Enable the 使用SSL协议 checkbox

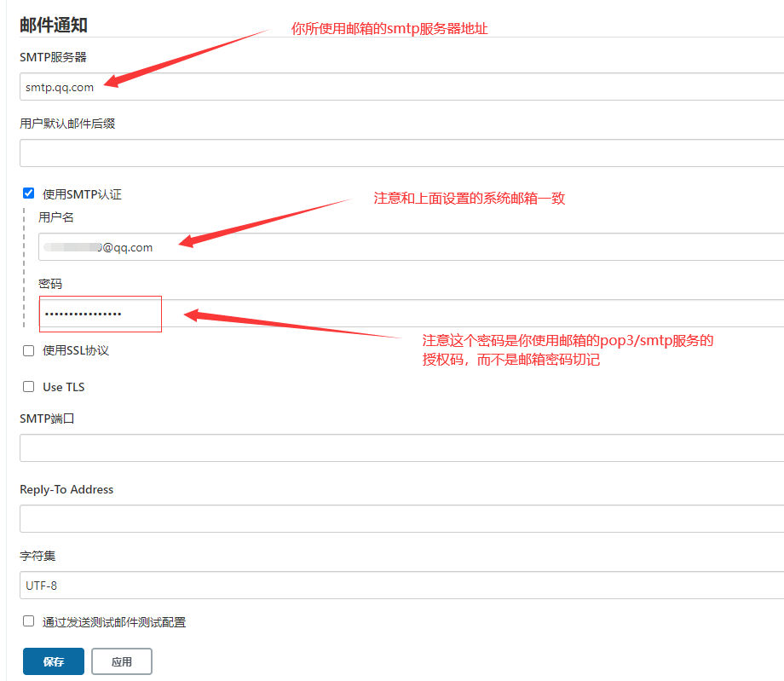pos(29,350)
